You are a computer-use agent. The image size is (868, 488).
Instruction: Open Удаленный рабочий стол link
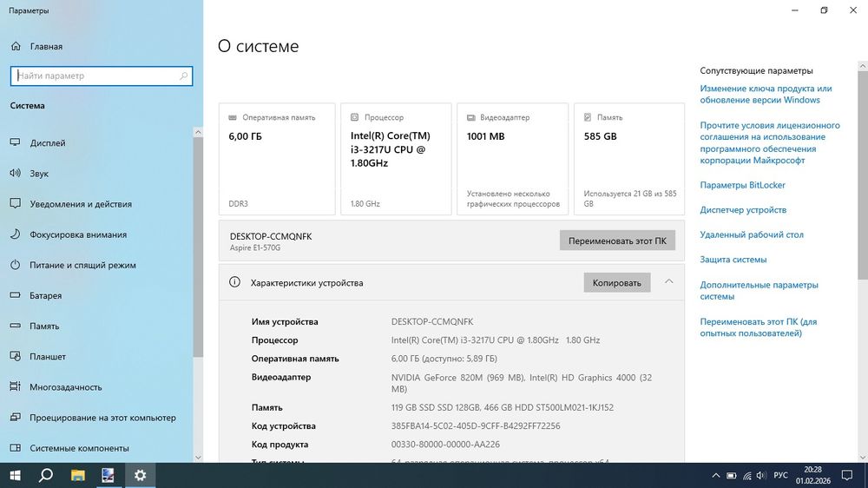coord(751,234)
